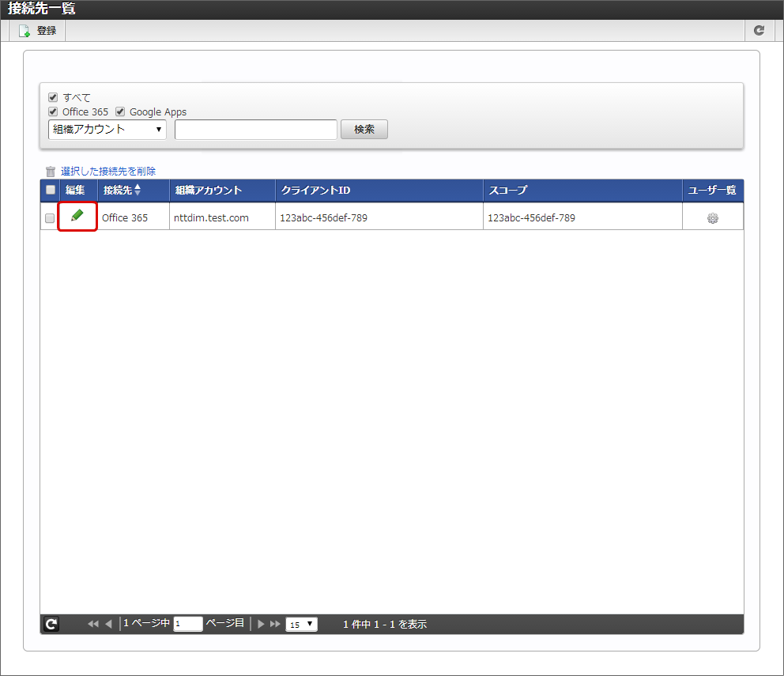This screenshot has height=676, width=784.
Task: Open the rows-per-page 15 dropdown
Action: click(301, 624)
